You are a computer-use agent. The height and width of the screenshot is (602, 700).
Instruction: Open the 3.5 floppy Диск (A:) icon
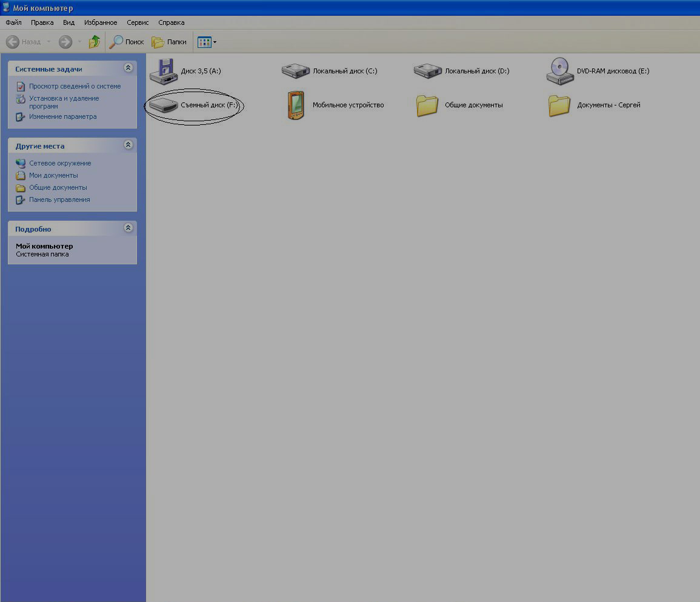coord(162,71)
